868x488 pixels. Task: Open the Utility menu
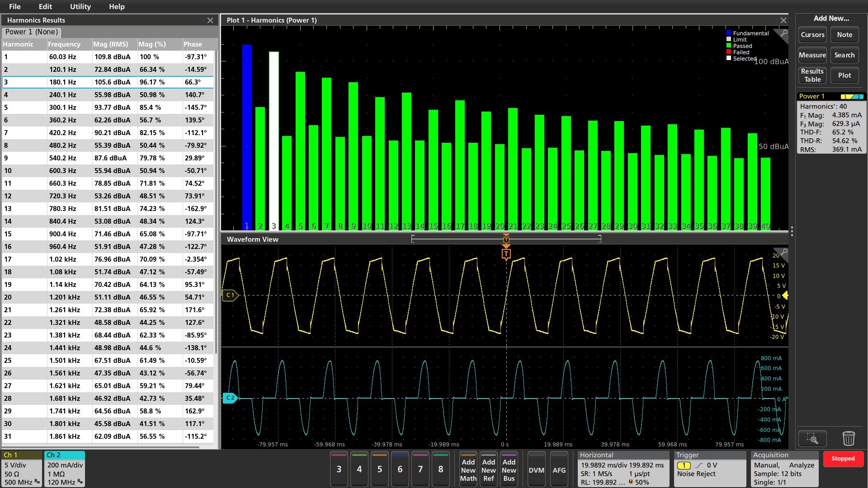pyautogui.click(x=80, y=6)
